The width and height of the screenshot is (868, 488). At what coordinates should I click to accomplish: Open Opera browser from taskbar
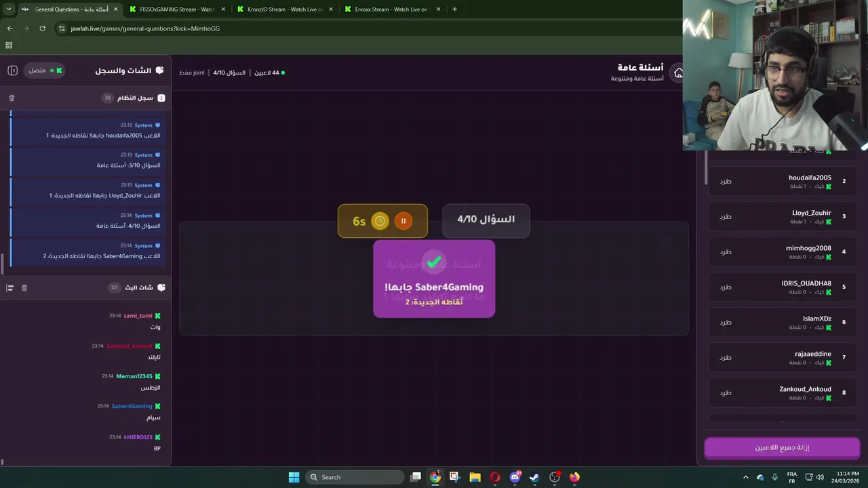click(495, 477)
